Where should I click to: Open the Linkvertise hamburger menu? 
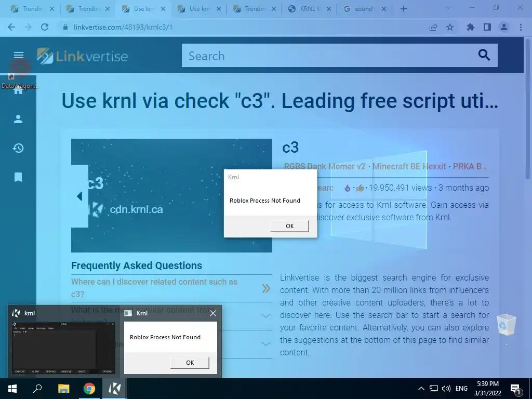19,55
